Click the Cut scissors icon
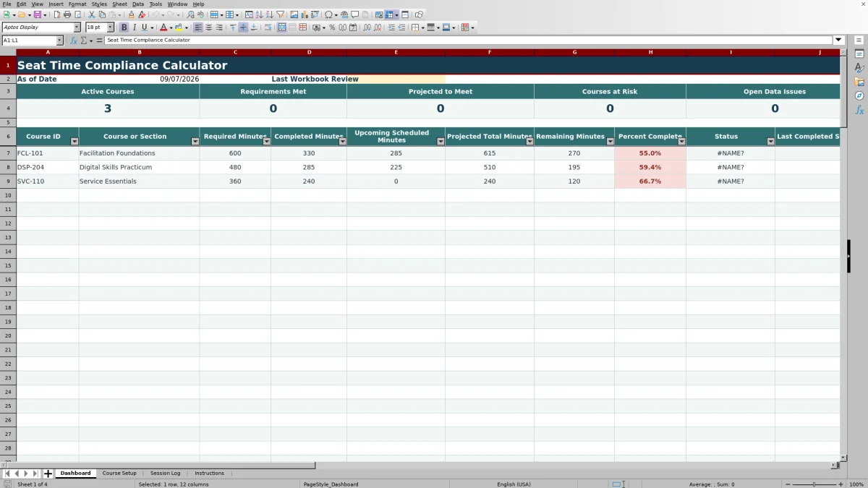 pos(91,14)
